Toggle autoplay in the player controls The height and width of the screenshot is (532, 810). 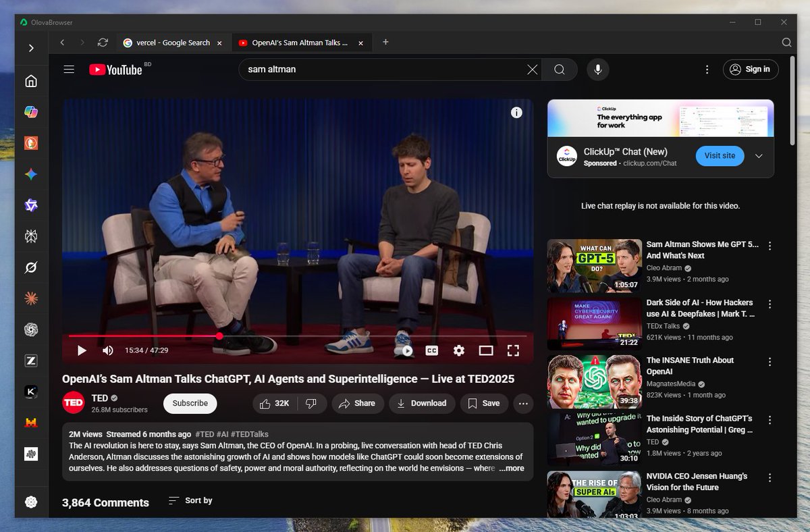[406, 350]
